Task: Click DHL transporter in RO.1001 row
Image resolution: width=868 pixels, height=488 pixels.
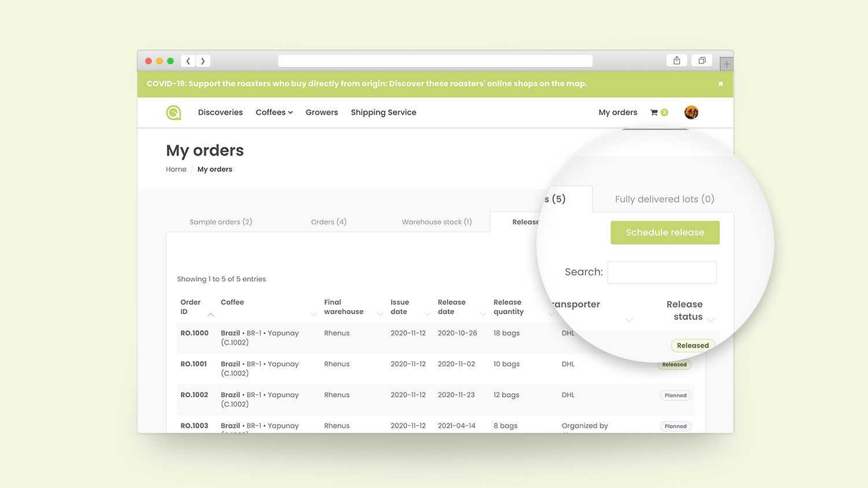Action: 568,364
